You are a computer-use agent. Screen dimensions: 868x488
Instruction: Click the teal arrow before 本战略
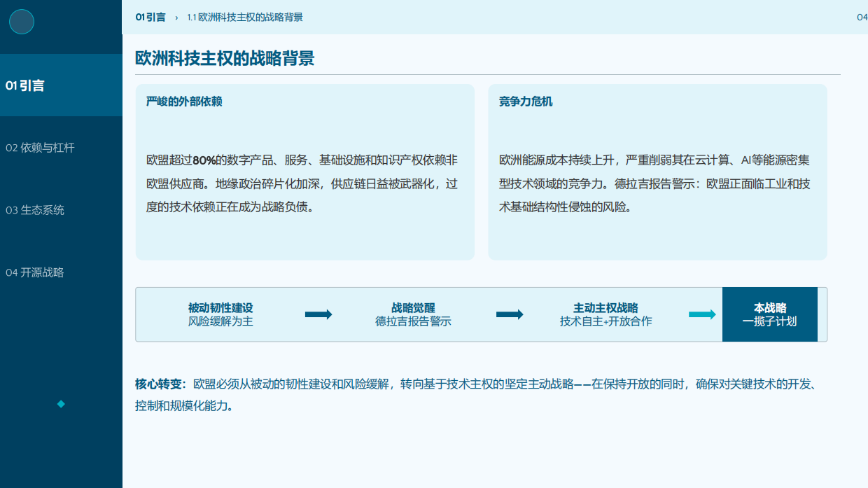702,314
